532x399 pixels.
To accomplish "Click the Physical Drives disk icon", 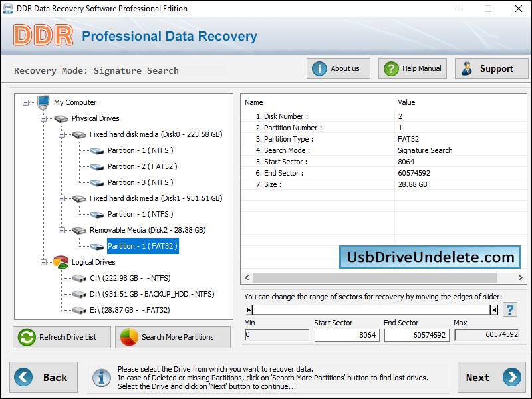I will tap(61, 118).
